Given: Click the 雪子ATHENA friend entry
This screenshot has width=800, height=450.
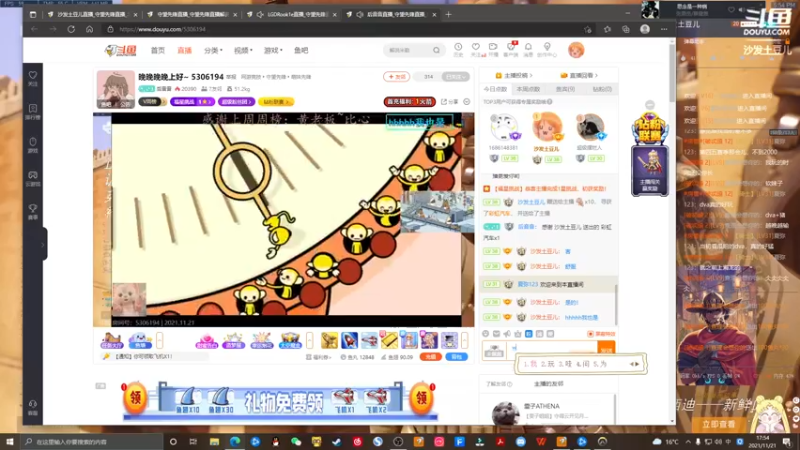Looking at the screenshot, I should coord(547,411).
